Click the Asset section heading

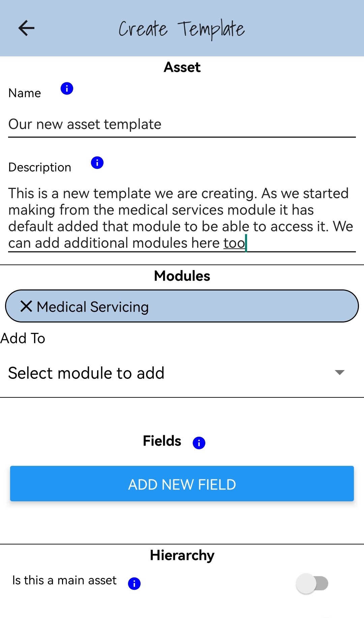[182, 67]
